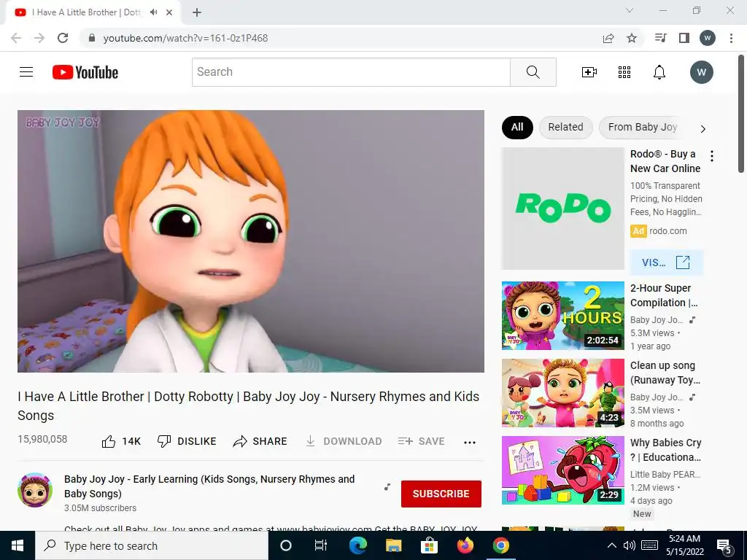Open Rodo ad options three-dot menu
The height and width of the screenshot is (560, 747).
click(712, 156)
